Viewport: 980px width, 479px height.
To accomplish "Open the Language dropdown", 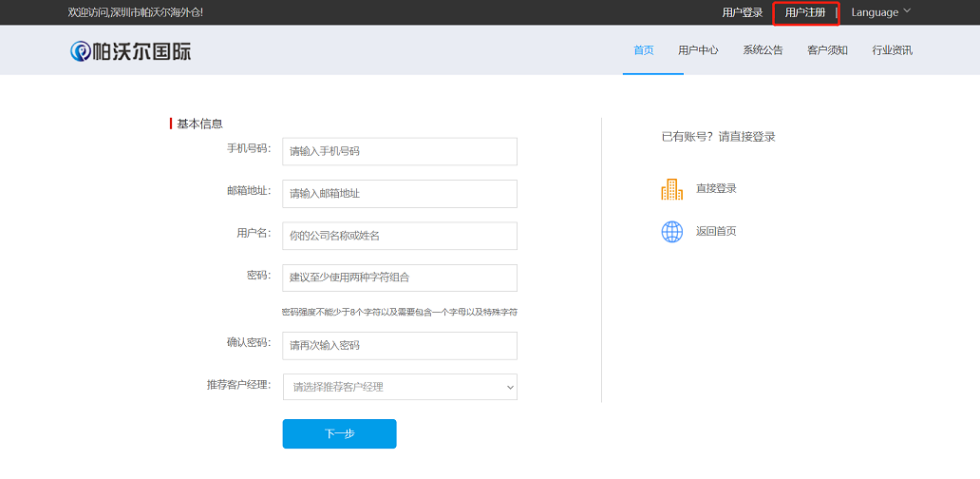I will (x=880, y=12).
